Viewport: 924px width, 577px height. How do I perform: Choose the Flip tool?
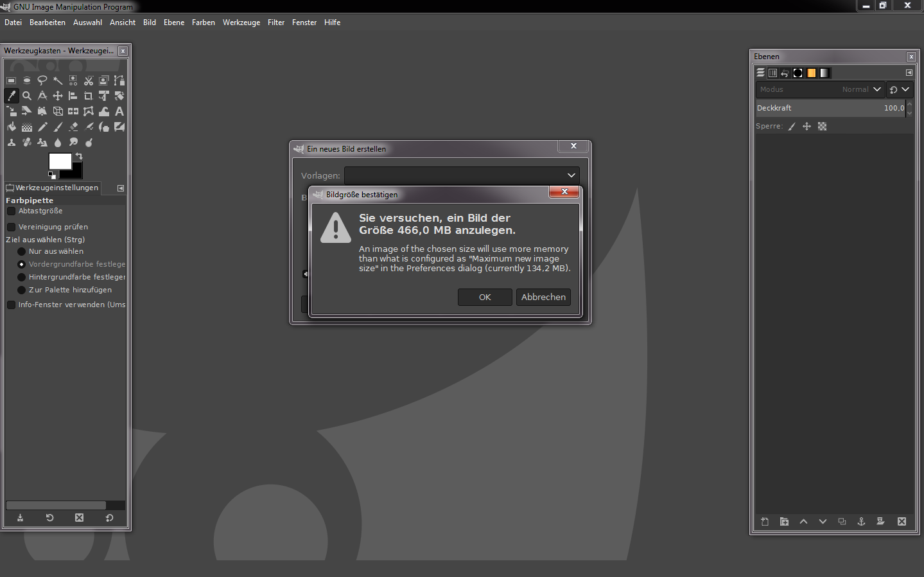click(x=73, y=111)
